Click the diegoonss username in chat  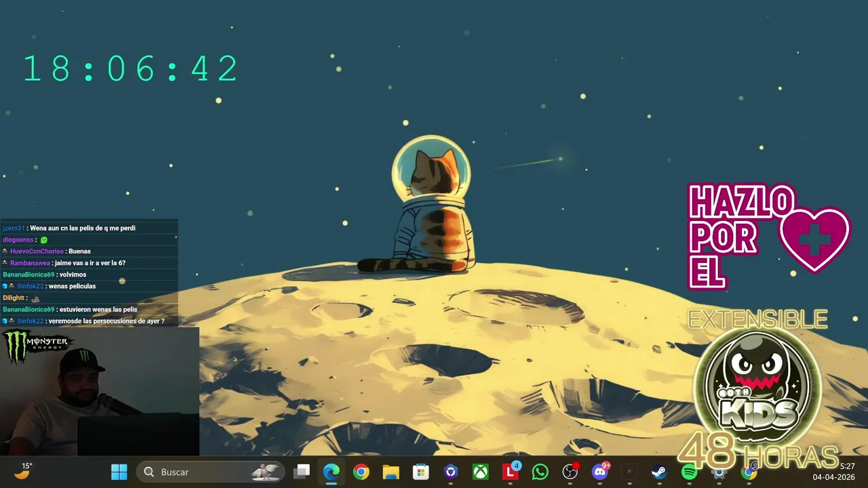click(18, 240)
